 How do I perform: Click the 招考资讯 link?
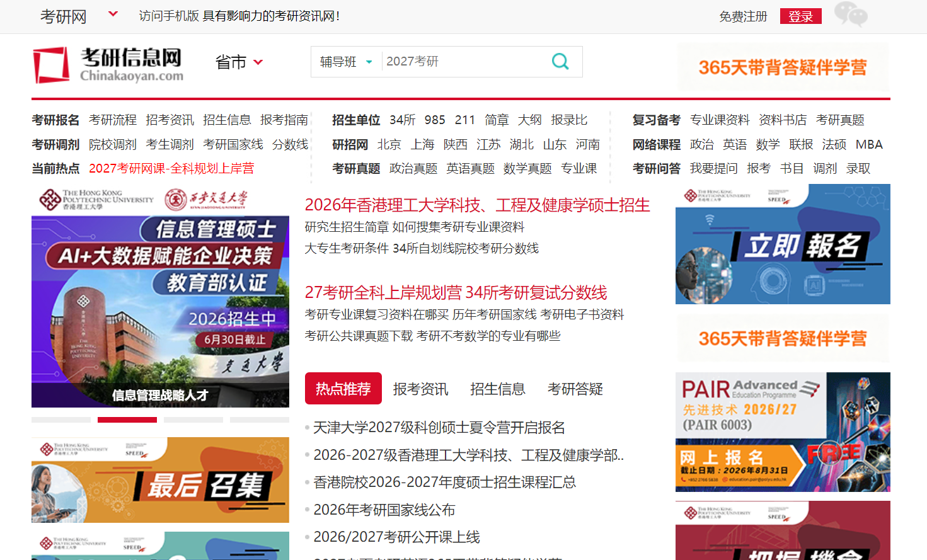point(170,120)
